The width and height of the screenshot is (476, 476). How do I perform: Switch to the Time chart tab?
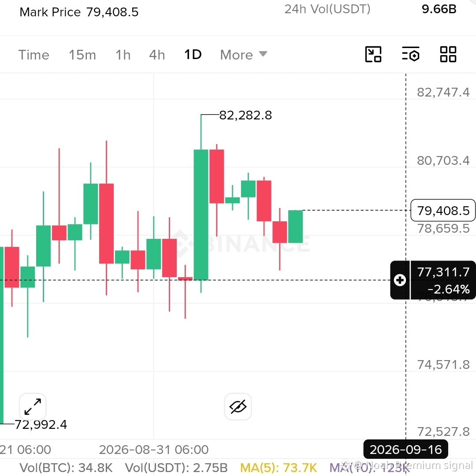pos(33,55)
